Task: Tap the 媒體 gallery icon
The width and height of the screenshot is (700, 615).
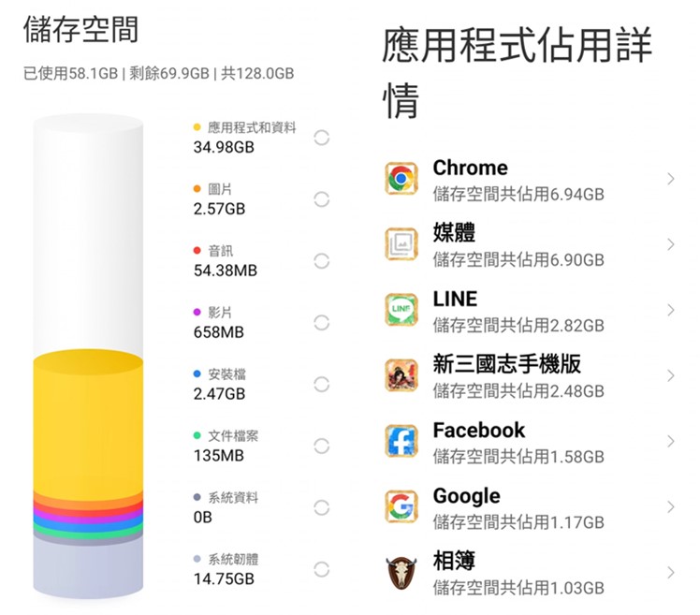Action: 401,244
